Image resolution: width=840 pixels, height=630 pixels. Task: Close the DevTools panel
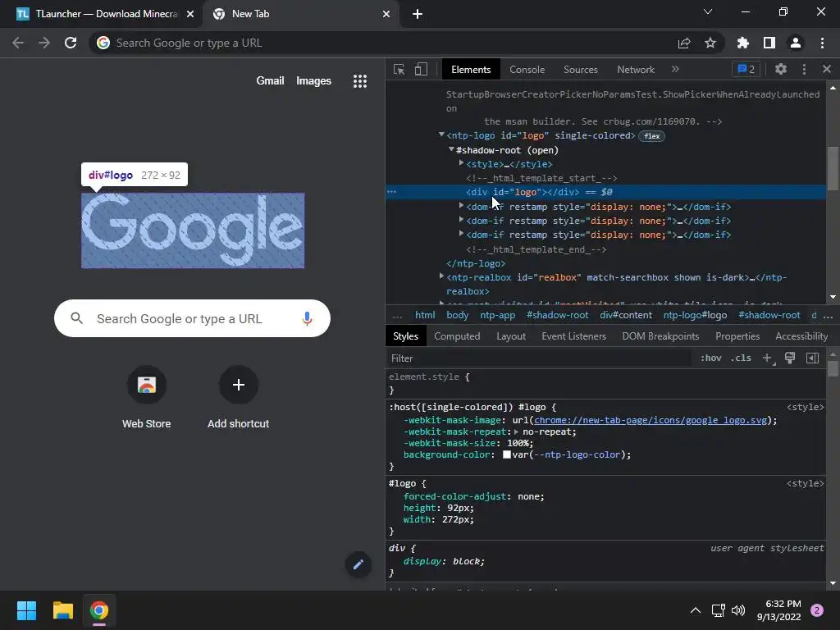pos(827,69)
